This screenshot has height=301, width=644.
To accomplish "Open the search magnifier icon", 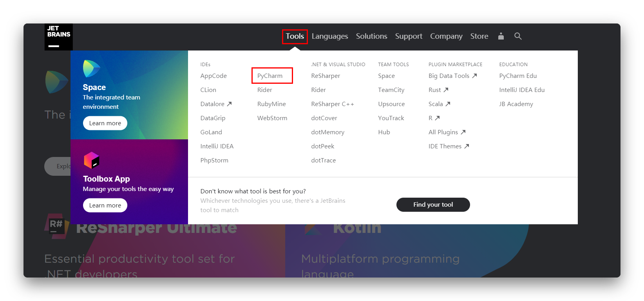I will (x=518, y=36).
